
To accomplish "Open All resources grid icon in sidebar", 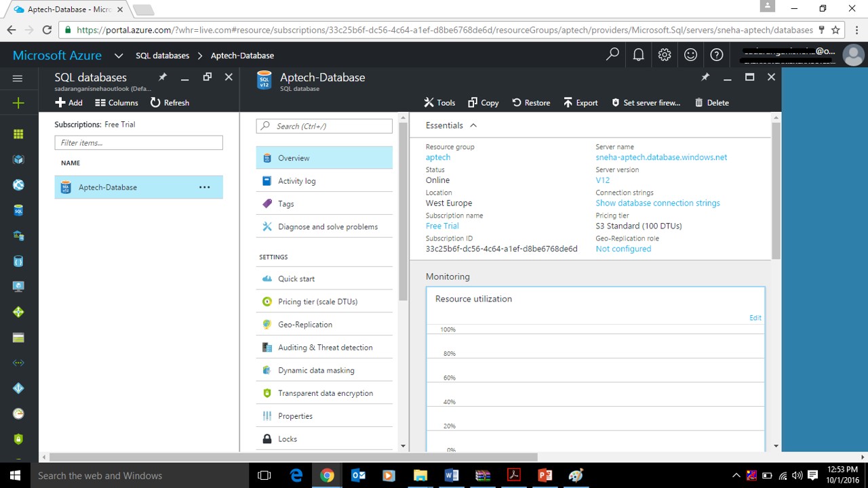I will coord(18,134).
